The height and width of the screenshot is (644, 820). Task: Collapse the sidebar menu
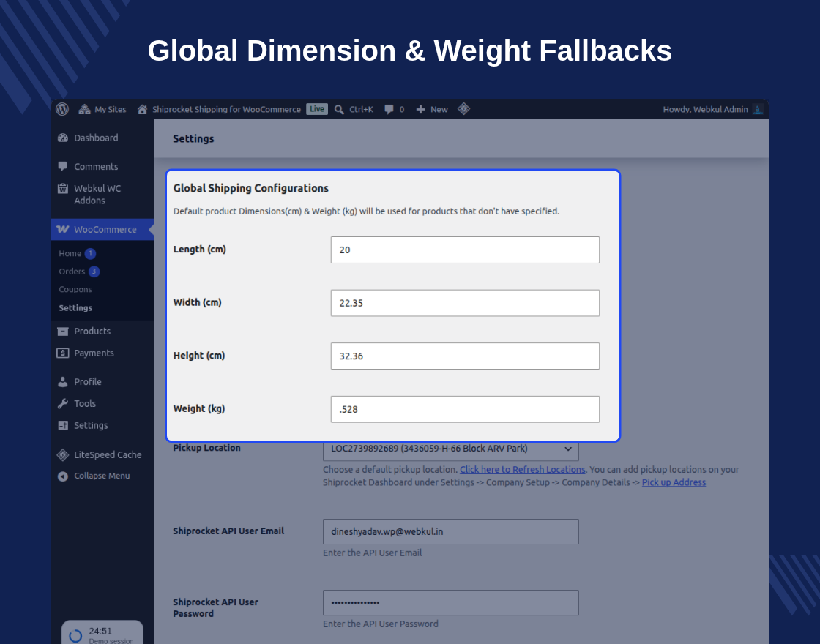102,476
